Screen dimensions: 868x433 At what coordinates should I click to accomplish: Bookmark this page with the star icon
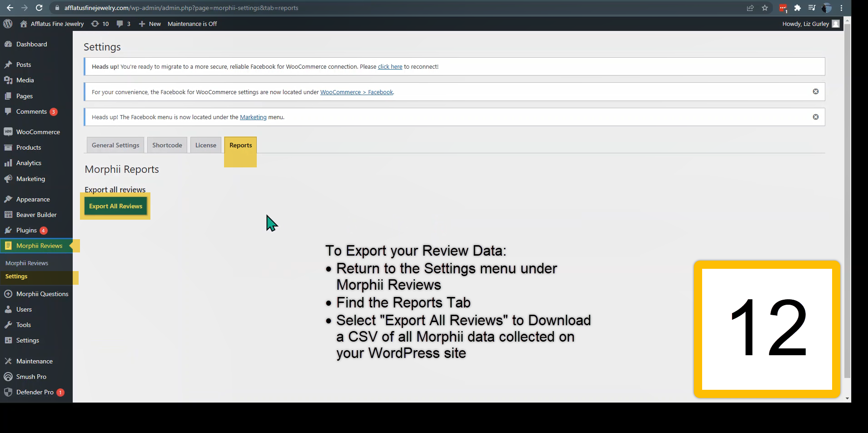765,8
